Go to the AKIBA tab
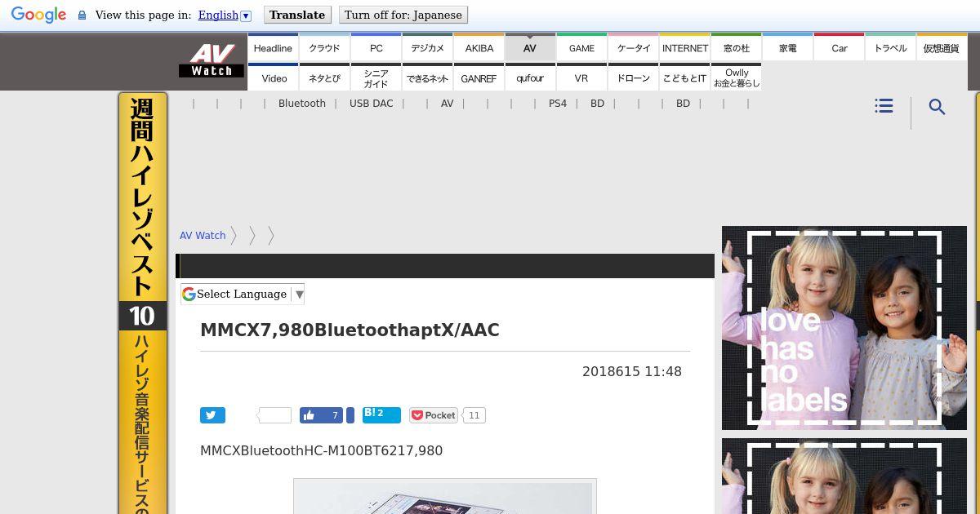 click(x=479, y=47)
